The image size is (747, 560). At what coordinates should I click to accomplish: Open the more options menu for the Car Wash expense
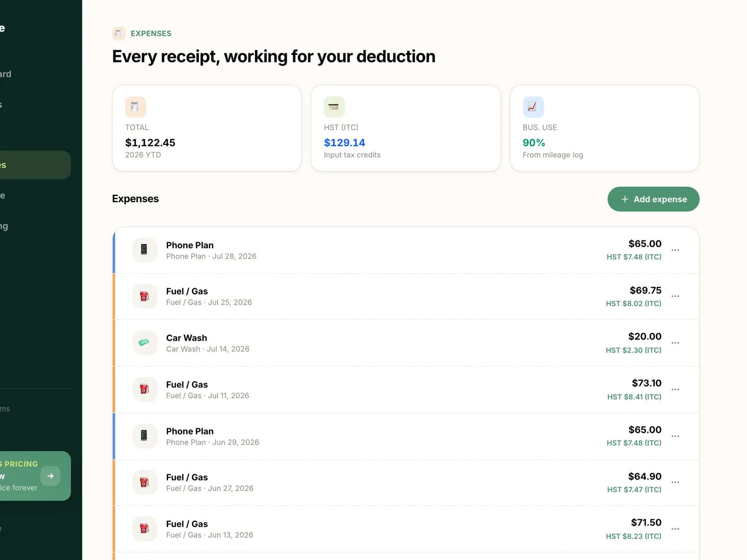(676, 343)
